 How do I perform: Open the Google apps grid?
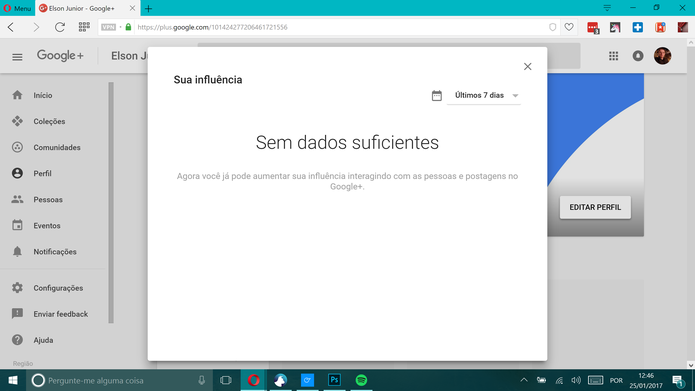pos(613,56)
